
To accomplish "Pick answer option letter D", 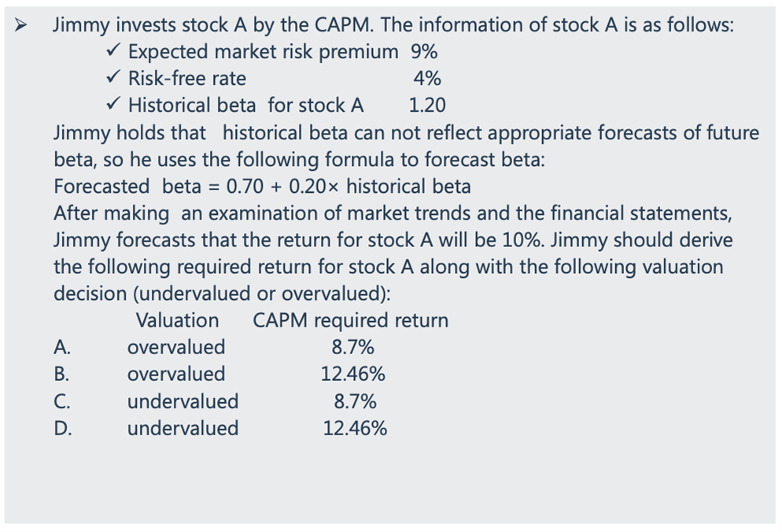I will pos(61,428).
